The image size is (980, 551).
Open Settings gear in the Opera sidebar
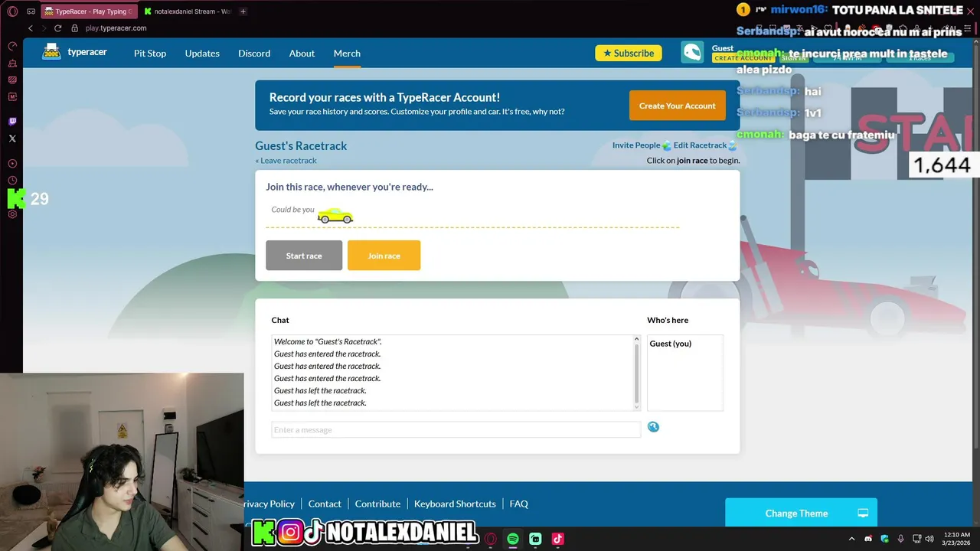(x=12, y=214)
